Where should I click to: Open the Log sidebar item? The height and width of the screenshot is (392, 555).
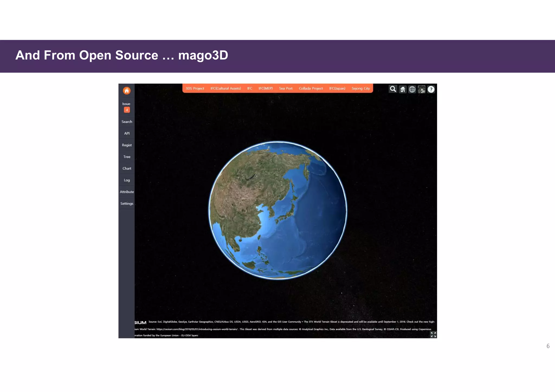[x=127, y=180]
